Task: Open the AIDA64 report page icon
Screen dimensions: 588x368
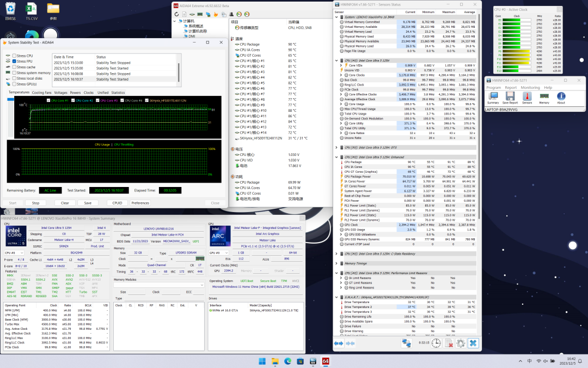Action: 185,14
